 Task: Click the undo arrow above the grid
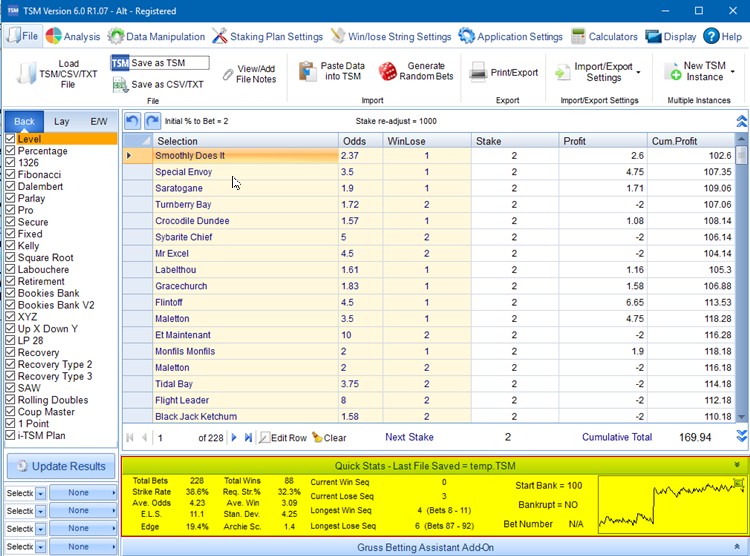point(133,121)
